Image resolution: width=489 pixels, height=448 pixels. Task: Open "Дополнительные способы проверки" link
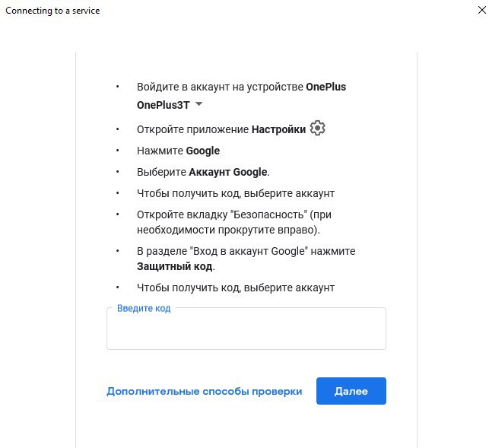(204, 392)
